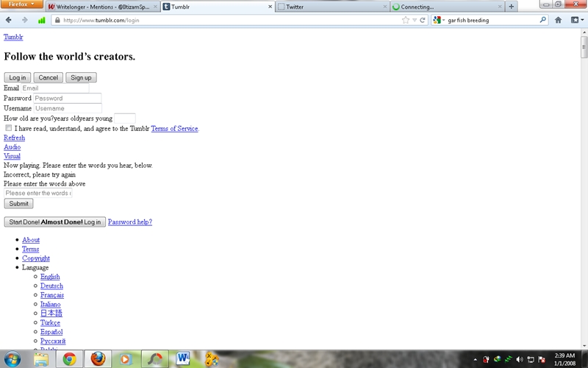The image size is (588, 368).
Task: Choose Русский language
Action: point(53,341)
